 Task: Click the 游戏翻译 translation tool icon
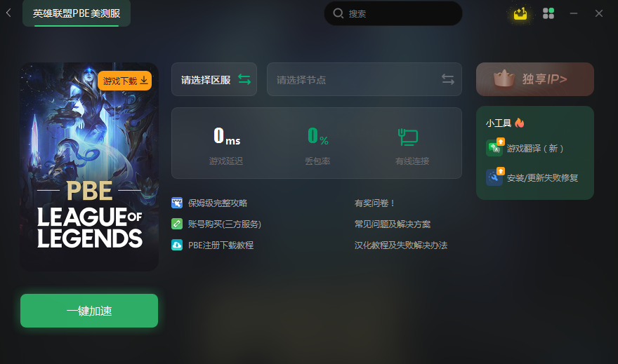[494, 147]
